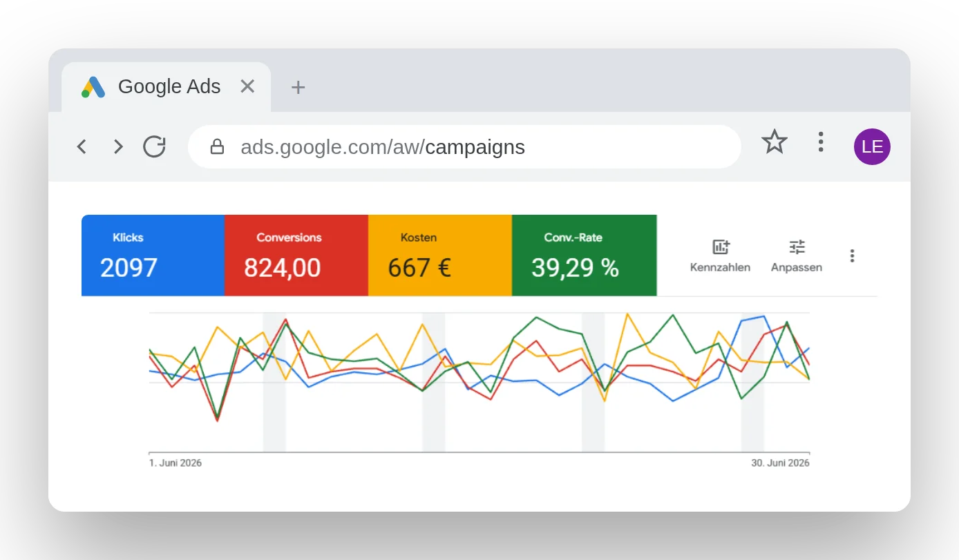Click the 667 € Kosten value
959x560 pixels.
tap(419, 268)
